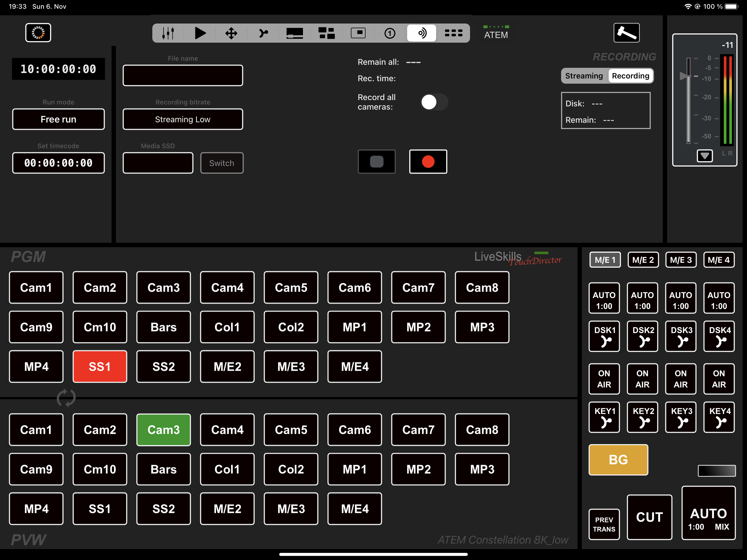Open the hammer settings tool icon
Screen dimensions: 747x560
pos(626,33)
